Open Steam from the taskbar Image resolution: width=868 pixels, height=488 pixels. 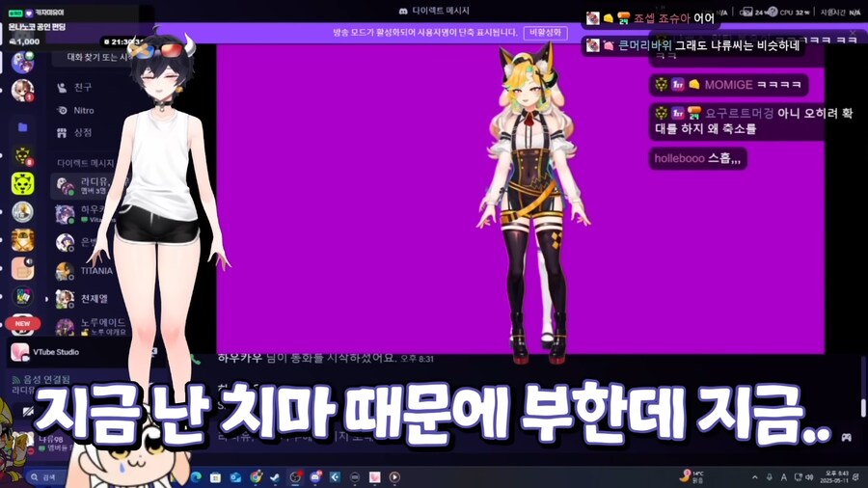coord(275,477)
